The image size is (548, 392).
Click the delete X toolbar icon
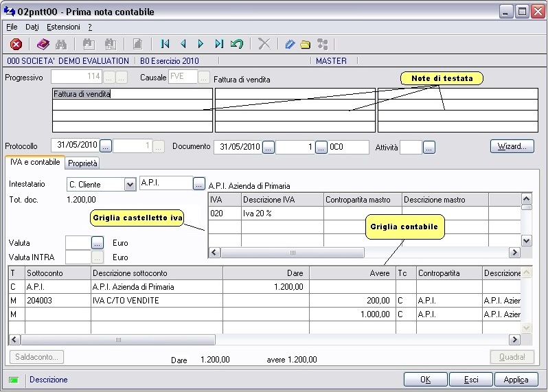264,44
